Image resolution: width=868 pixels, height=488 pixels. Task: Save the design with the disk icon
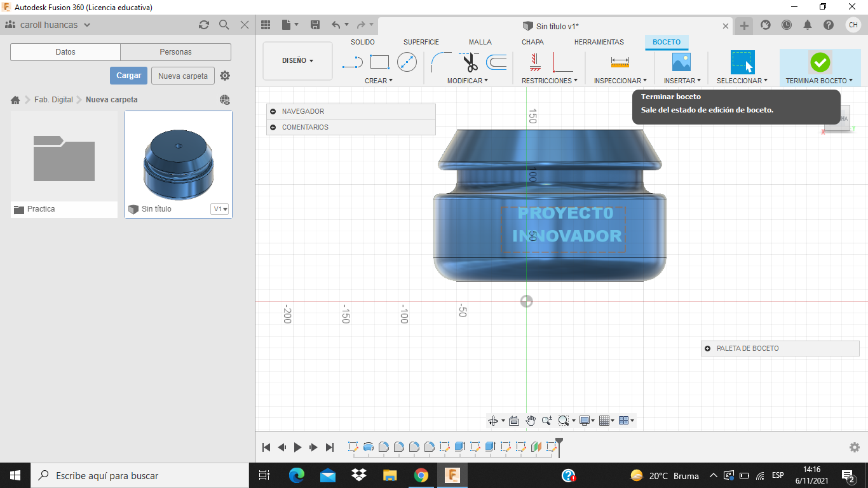[x=315, y=25]
